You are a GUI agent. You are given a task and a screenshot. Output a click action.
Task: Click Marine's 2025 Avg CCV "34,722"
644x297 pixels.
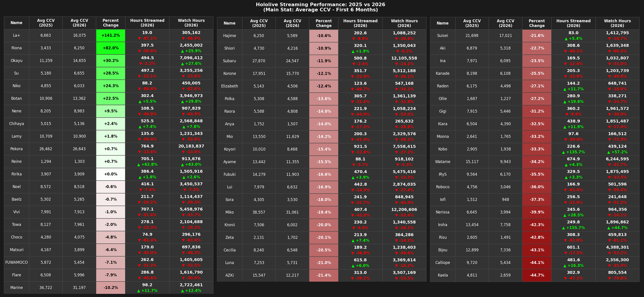[x=46, y=288]
